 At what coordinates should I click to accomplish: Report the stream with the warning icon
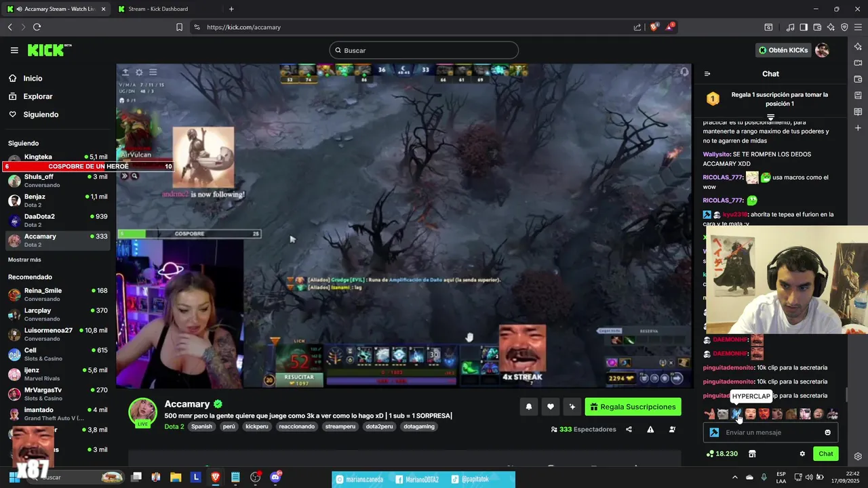650,429
